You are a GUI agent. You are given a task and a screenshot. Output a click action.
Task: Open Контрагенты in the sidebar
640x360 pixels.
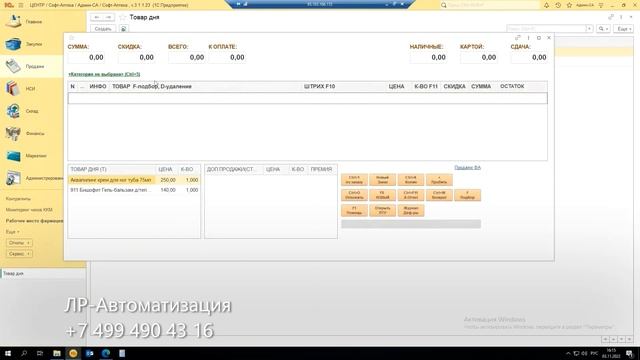click(18, 199)
